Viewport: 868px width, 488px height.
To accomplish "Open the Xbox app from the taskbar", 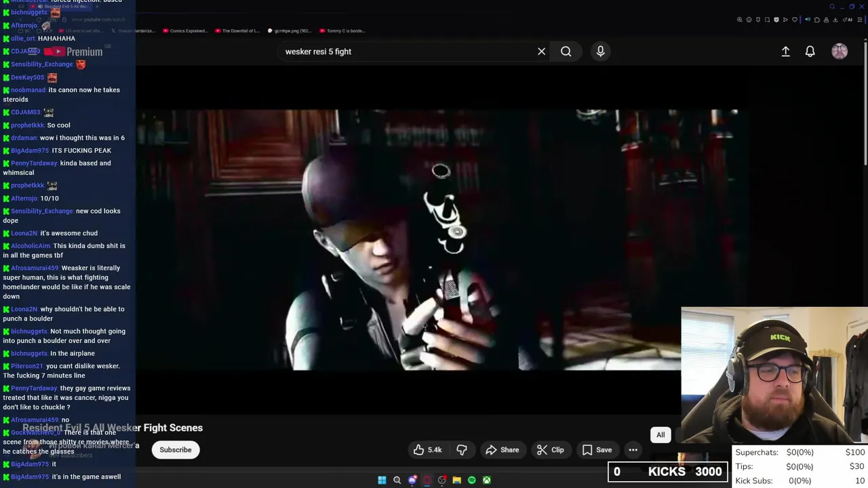I will [487, 480].
